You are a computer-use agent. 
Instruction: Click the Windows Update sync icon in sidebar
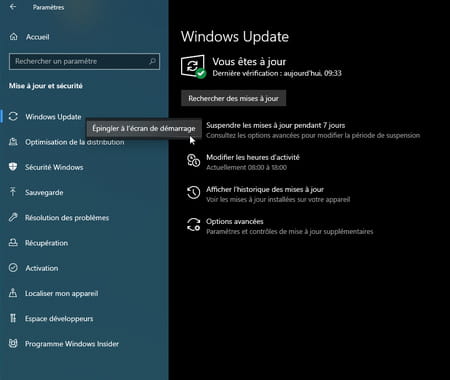click(x=13, y=116)
